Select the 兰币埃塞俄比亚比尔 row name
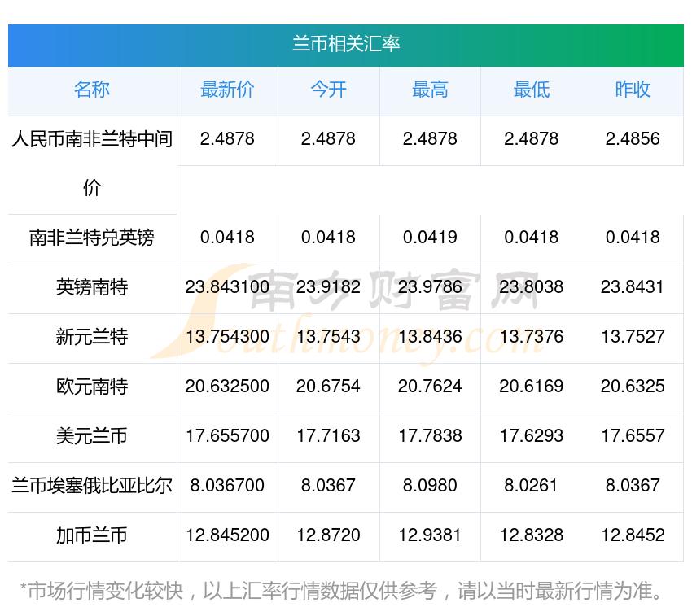Viewport: 692px width, 616px height. pos(92,486)
